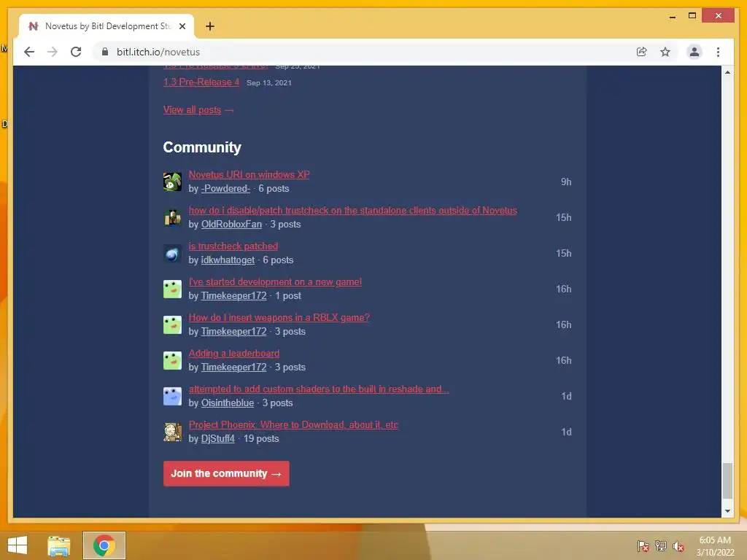747x560 pixels.
Task: Open 'is trustcheck patched' thread
Action: point(233,246)
